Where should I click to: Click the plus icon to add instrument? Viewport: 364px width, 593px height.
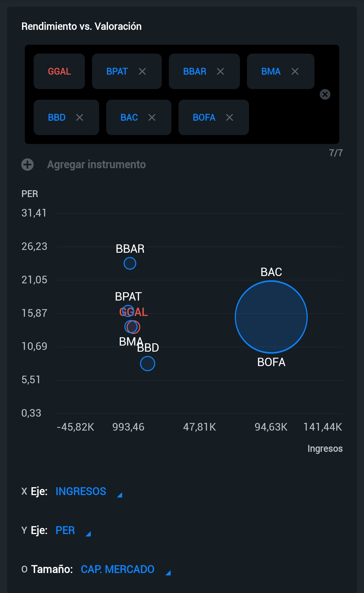(28, 165)
